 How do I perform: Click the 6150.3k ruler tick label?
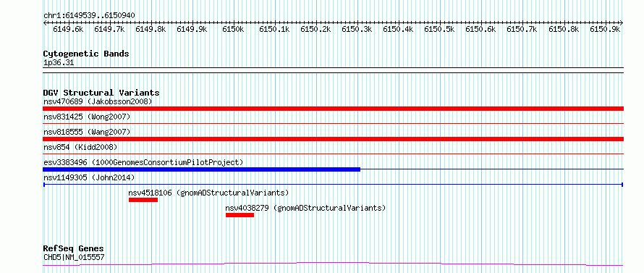pos(357,29)
